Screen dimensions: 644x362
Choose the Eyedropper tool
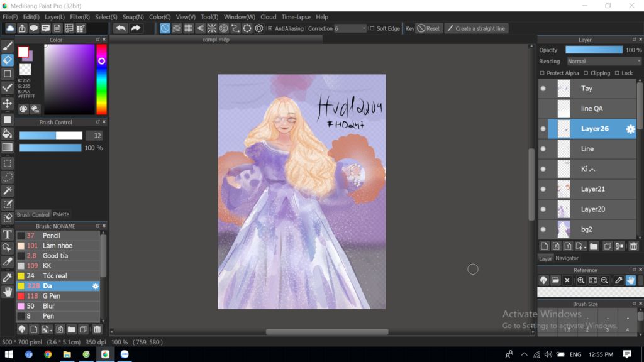[8, 277]
